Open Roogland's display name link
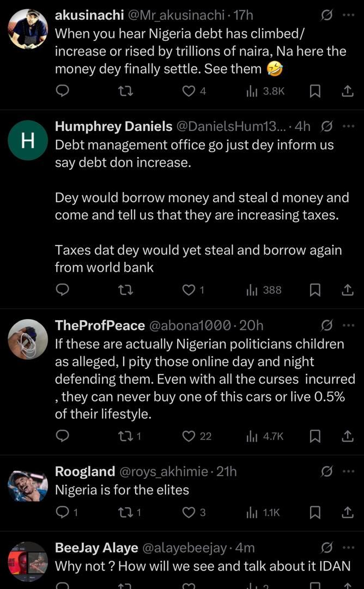The height and width of the screenshot is (589, 364). [x=85, y=471]
